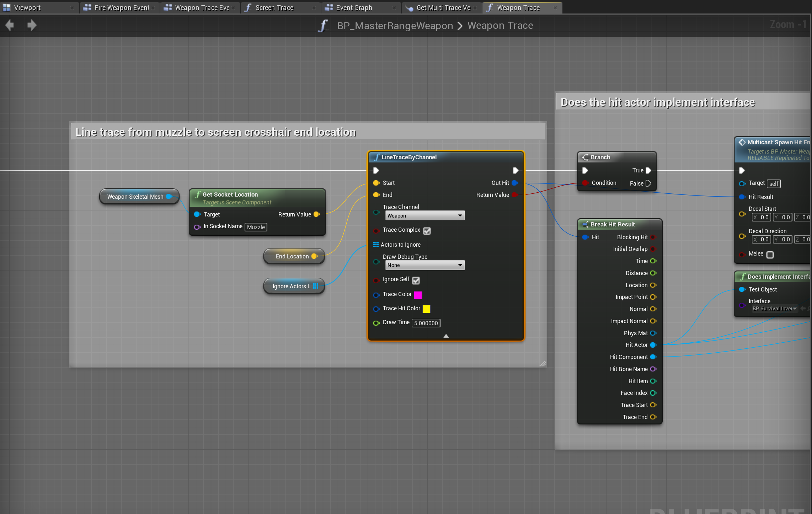The image size is (812, 514).
Task: Click the Branch True execution pin
Action: pyautogui.click(x=648, y=171)
